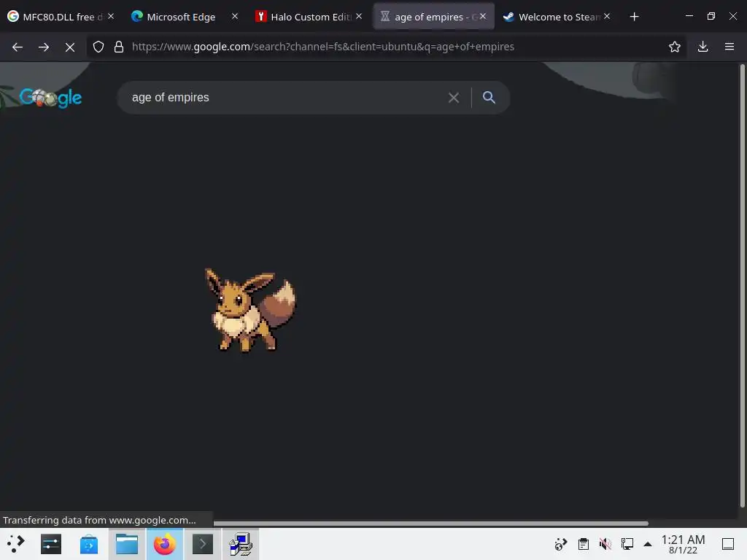This screenshot has width=747, height=560.
Task: Stop loading the current page
Action: tap(70, 47)
